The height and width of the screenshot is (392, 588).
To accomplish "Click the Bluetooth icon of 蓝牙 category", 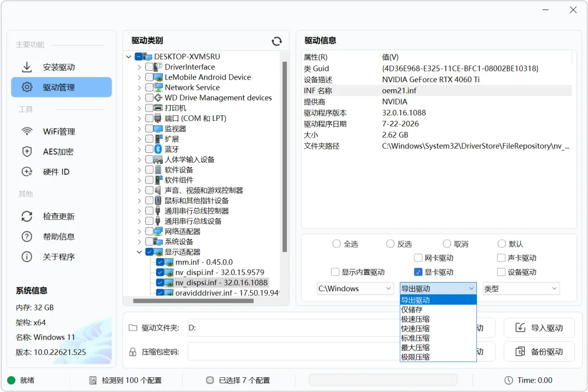I will 158,149.
